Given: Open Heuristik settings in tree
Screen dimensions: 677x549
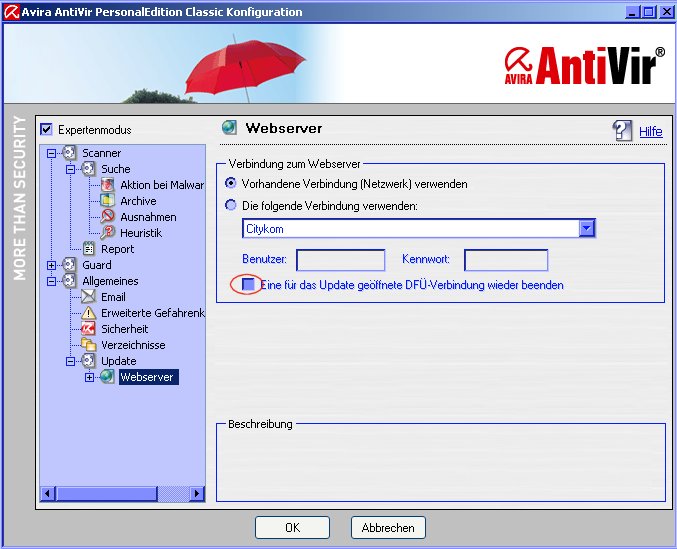Looking at the screenshot, I should 141,233.
